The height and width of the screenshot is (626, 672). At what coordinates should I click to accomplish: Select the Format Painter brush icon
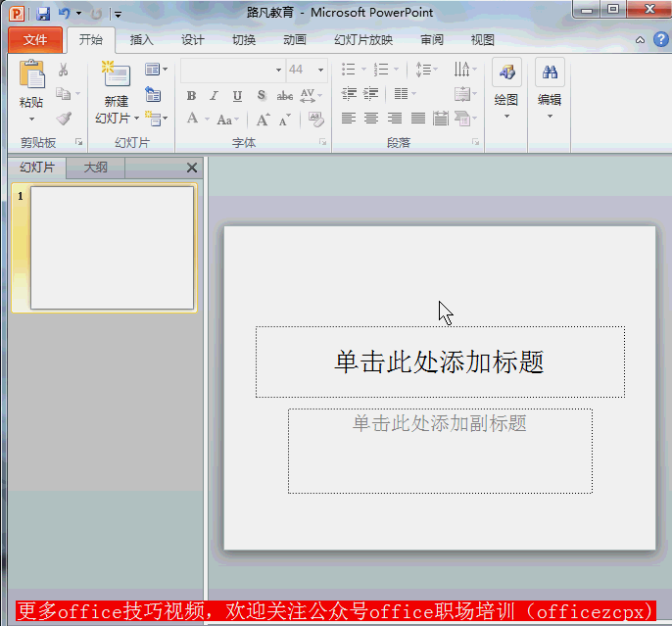[x=64, y=119]
